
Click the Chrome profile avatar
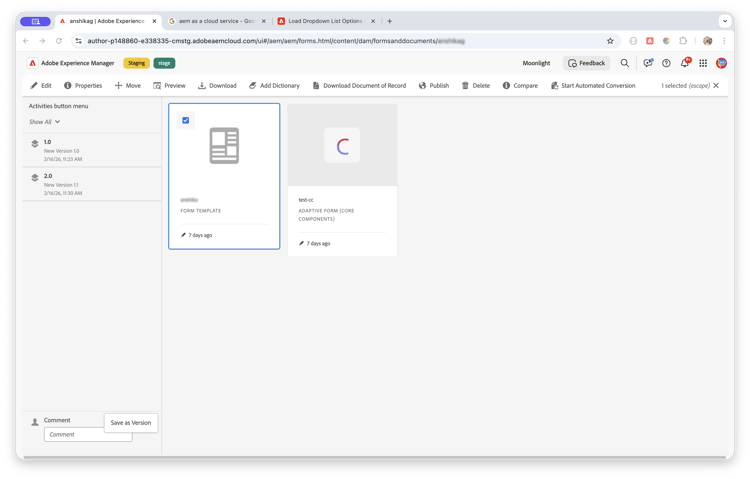[708, 41]
